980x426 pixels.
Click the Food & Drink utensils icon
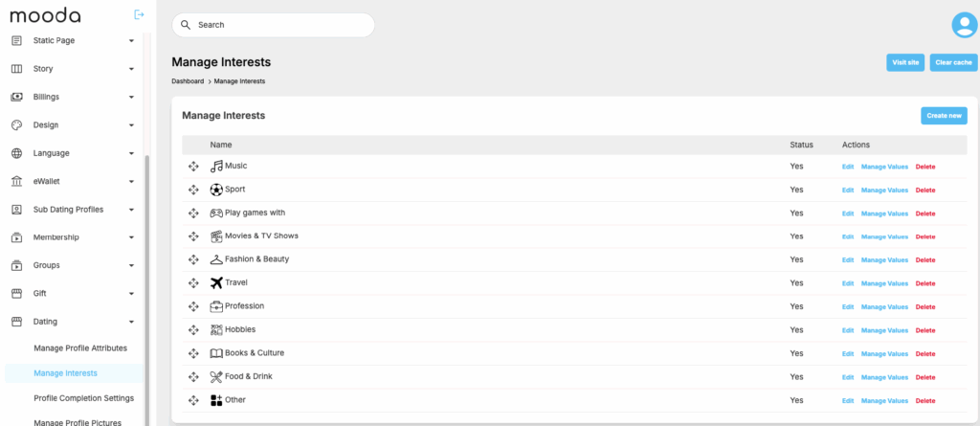(x=216, y=376)
